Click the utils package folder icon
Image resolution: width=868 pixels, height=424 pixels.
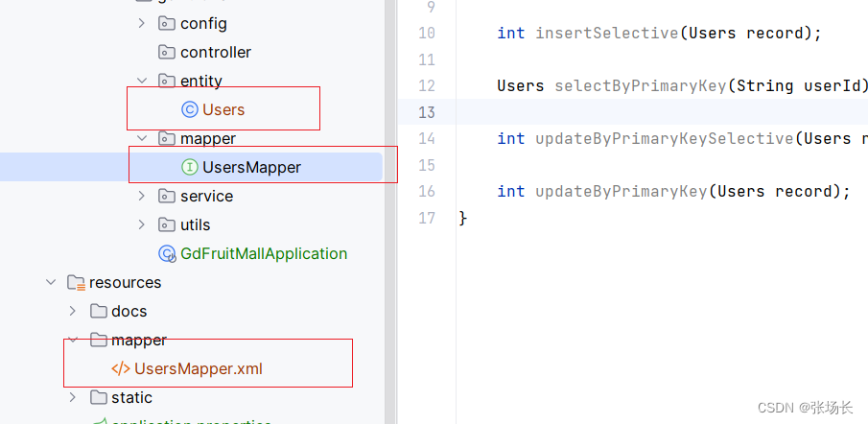click(x=167, y=224)
